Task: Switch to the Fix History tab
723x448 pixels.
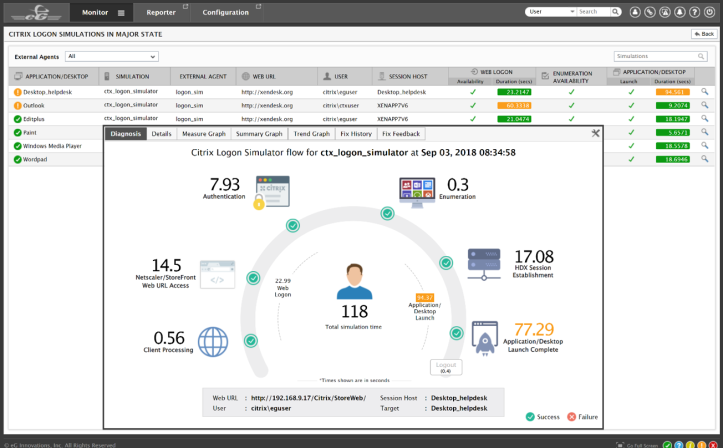Action: tap(356, 134)
